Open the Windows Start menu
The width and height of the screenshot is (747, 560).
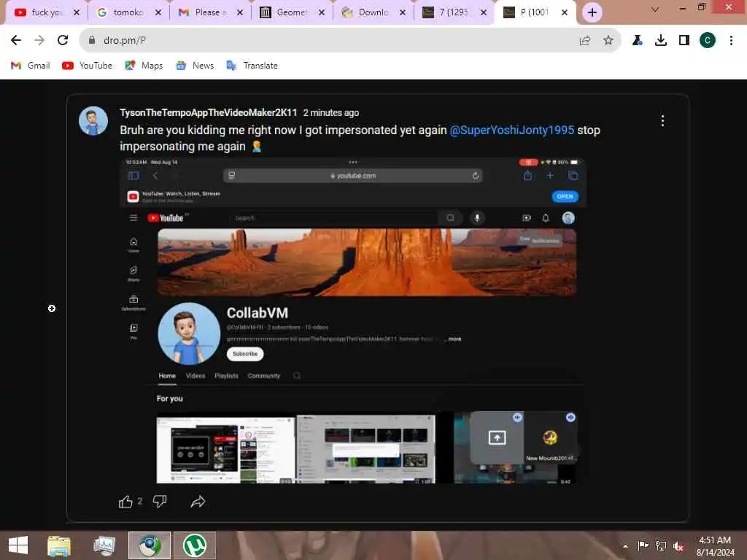coord(18,545)
